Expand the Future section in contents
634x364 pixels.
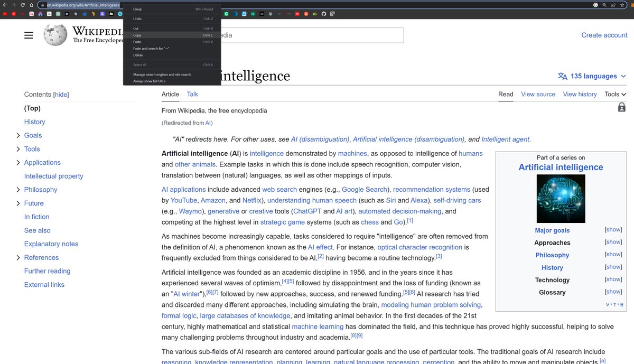(18, 203)
